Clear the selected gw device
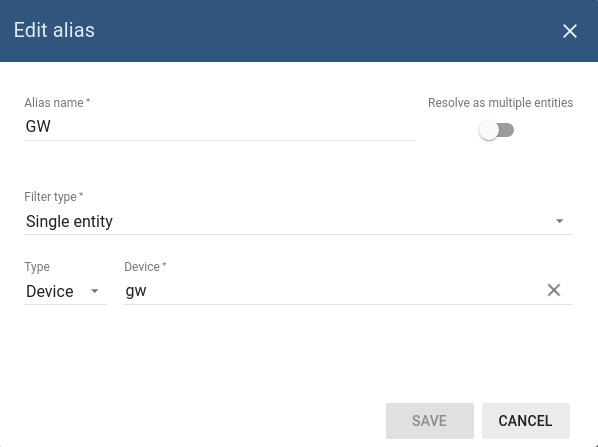This screenshot has width=598, height=447. pyautogui.click(x=554, y=290)
